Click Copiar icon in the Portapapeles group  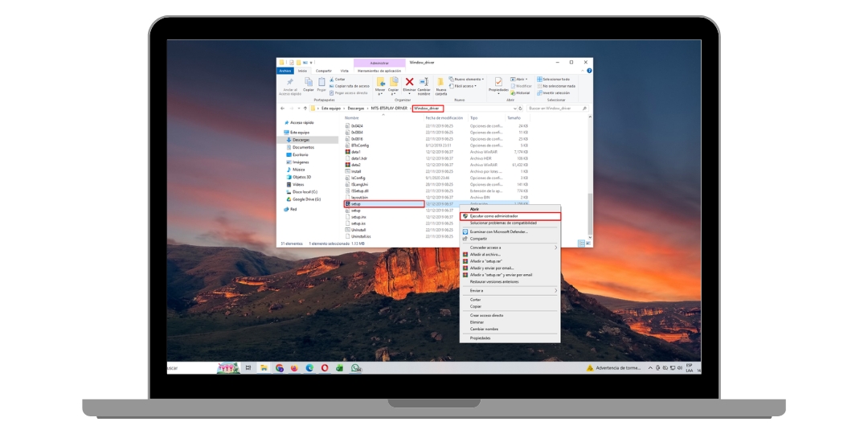pyautogui.click(x=308, y=83)
